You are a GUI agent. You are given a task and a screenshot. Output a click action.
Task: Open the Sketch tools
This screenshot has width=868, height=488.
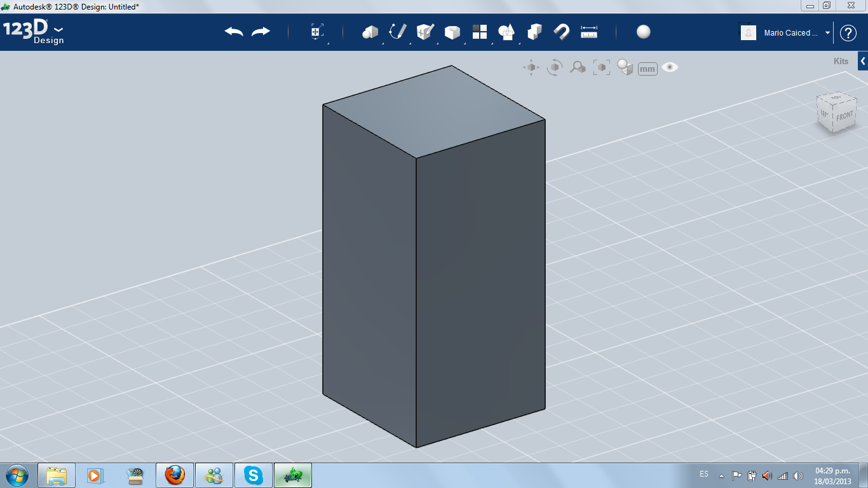(x=397, y=32)
